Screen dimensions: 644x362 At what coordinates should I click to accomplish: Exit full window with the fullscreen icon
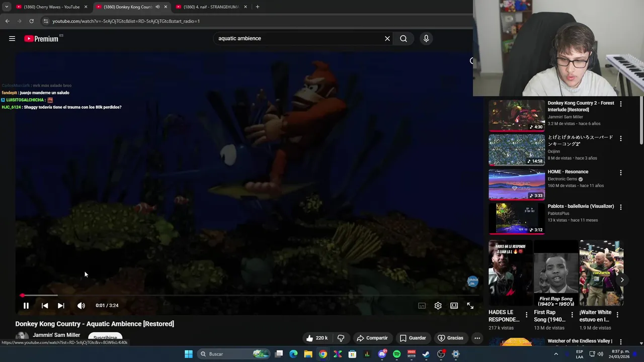point(470,306)
